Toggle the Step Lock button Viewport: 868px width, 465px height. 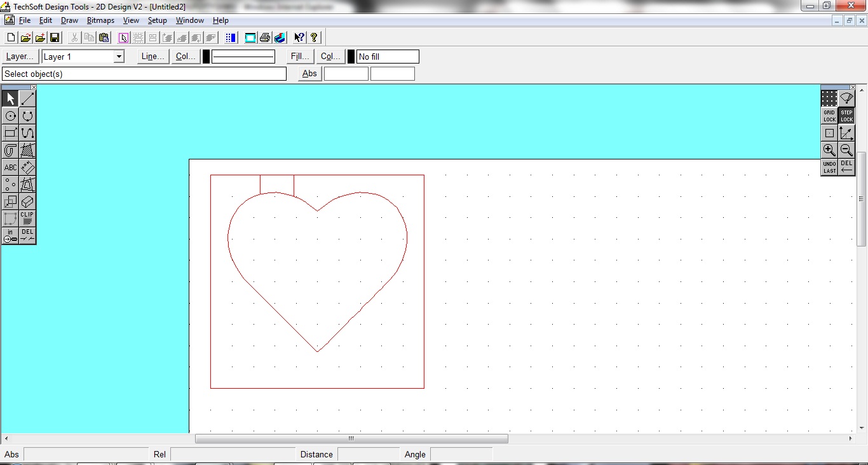846,116
